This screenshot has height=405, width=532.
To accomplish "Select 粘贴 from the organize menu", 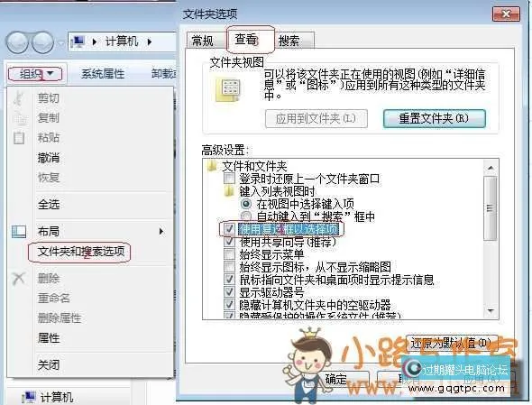I will pyautogui.click(x=48, y=137).
